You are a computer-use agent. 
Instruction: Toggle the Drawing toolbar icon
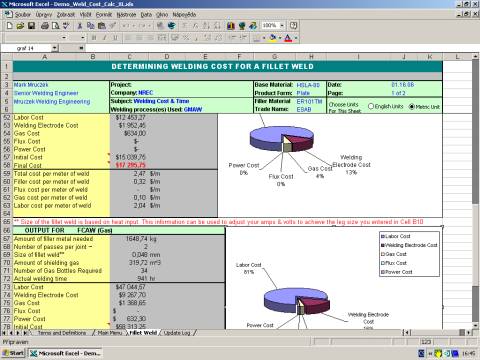(x=253, y=26)
